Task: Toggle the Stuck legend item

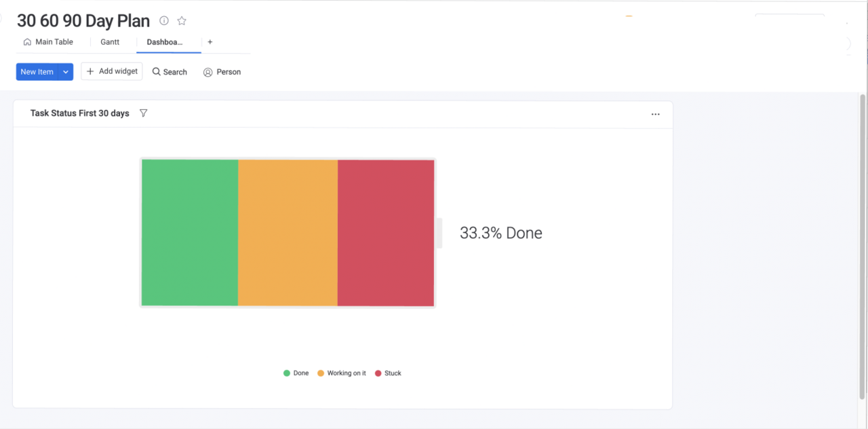Action: [x=388, y=373]
